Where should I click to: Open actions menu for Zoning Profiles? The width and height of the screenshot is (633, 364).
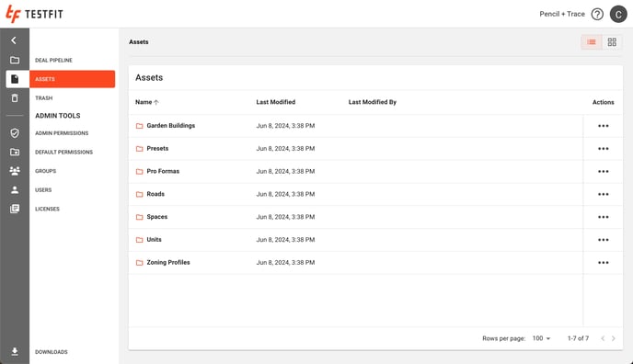tap(604, 262)
